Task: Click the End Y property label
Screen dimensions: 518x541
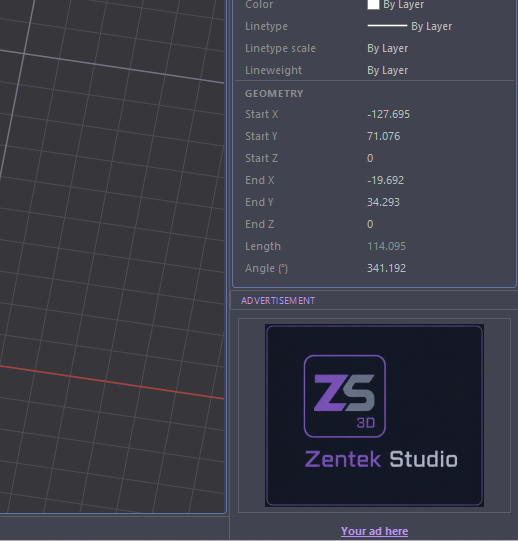Action: [259, 202]
